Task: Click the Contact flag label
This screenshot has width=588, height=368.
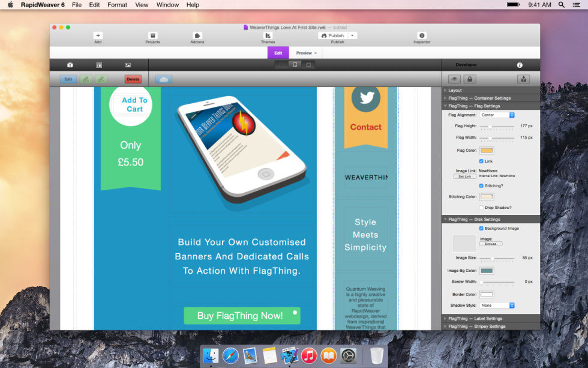Action: [x=366, y=127]
